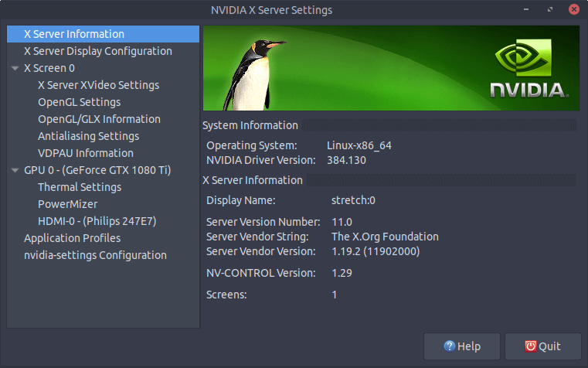
Task: Select nvidia-settings Configuration entry
Action: 95,255
